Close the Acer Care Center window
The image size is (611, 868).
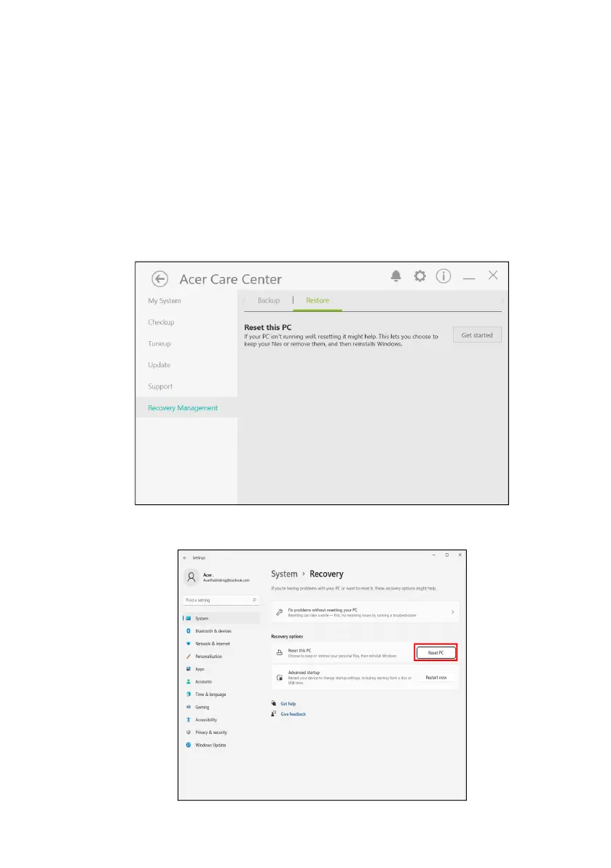(493, 275)
